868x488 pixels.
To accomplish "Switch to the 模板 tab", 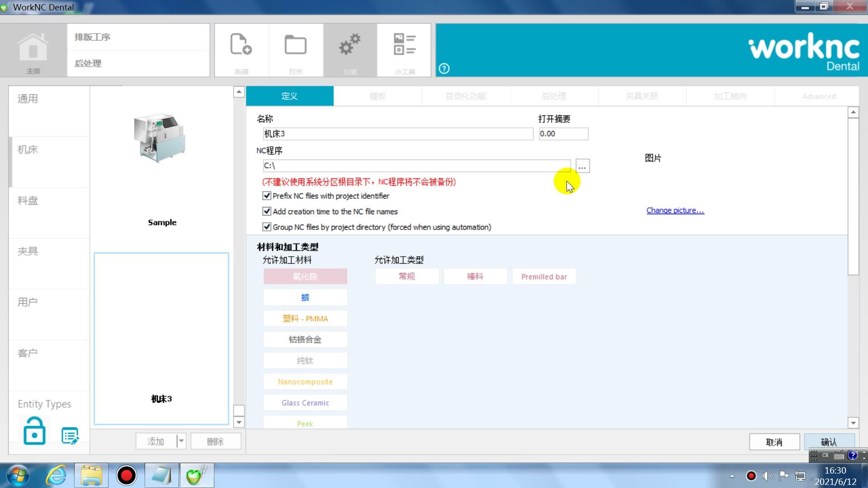I will click(x=377, y=96).
